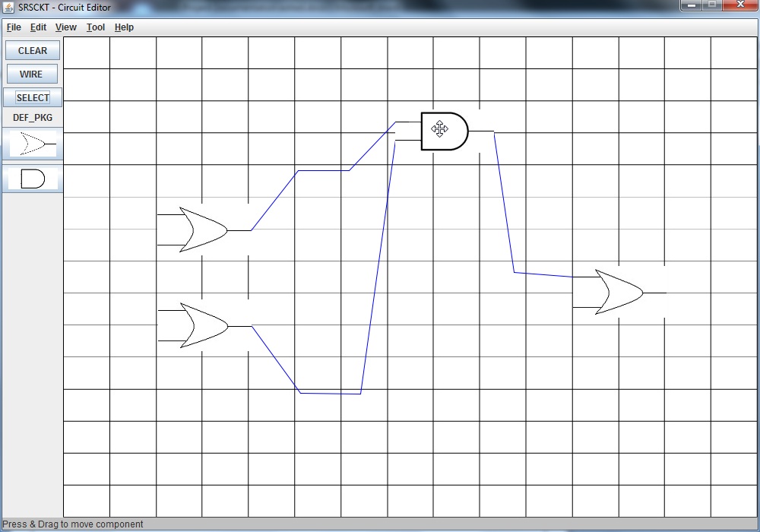
Task: Maximize the Circuit Editor window
Action: 711,6
